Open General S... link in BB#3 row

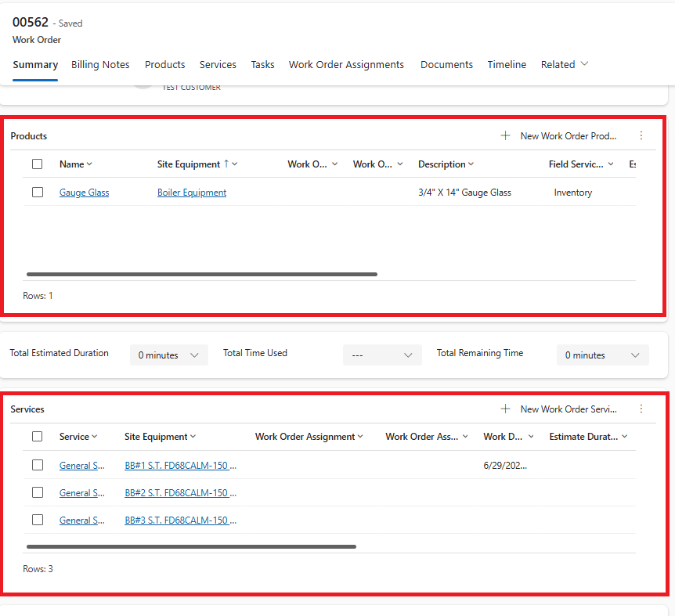coord(81,521)
